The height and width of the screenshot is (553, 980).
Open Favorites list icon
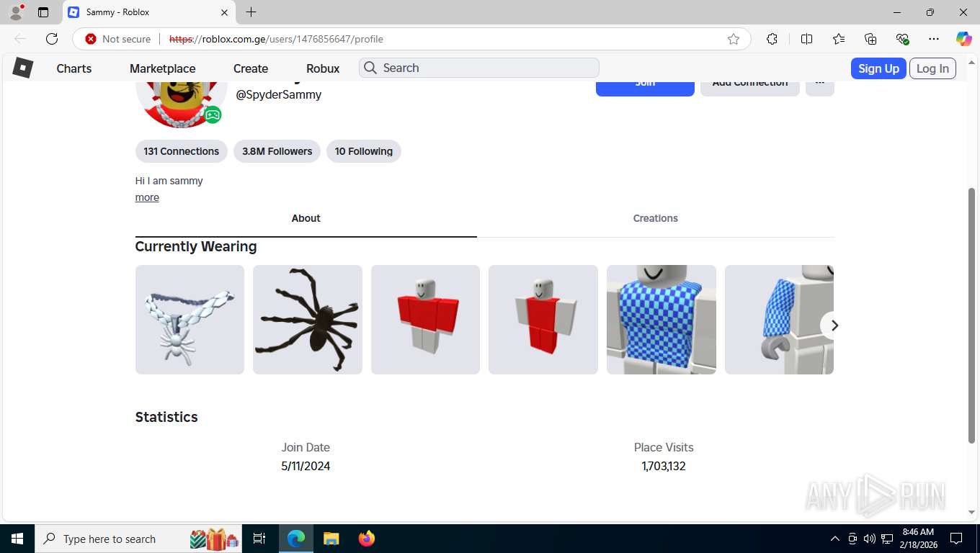click(839, 39)
